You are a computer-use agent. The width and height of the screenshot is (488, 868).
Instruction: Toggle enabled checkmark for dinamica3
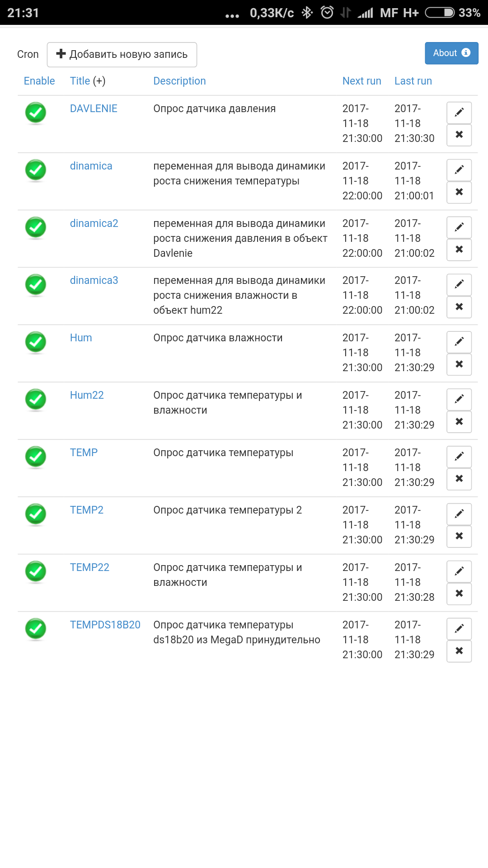click(36, 284)
